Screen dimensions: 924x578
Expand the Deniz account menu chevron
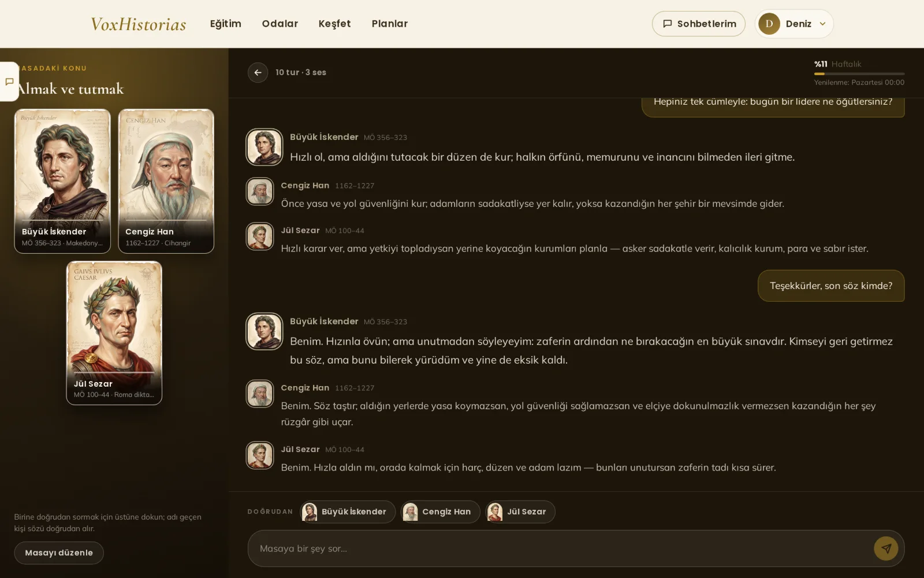[822, 24]
